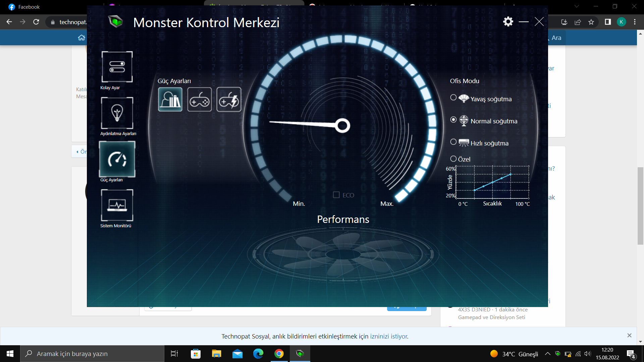
Task: Select turbo gaming mode lightning icon
Action: click(229, 100)
